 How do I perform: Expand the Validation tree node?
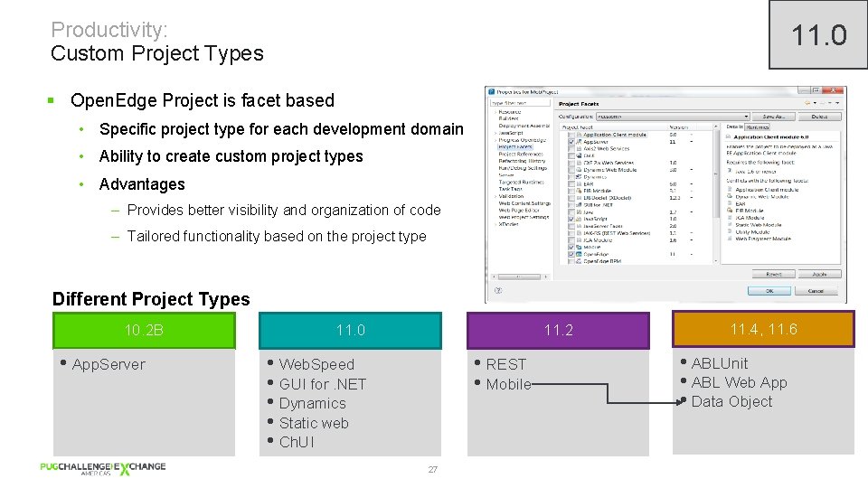[x=495, y=196]
